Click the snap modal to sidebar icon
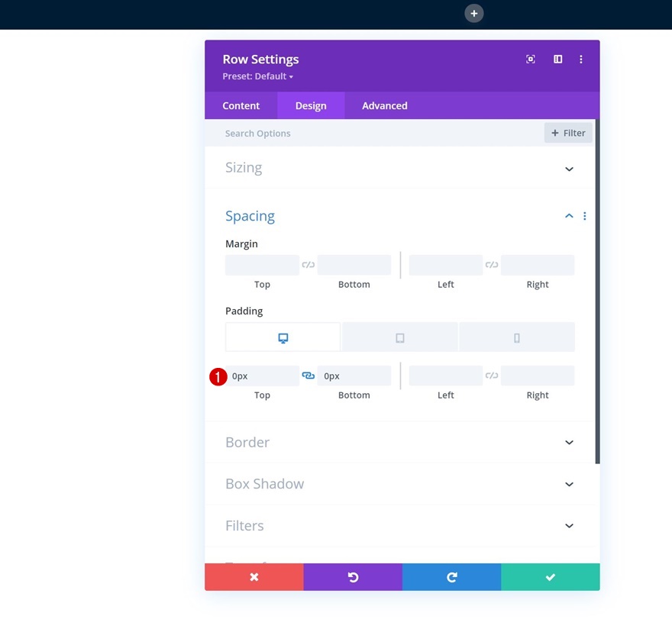The image size is (672, 632). (x=558, y=59)
